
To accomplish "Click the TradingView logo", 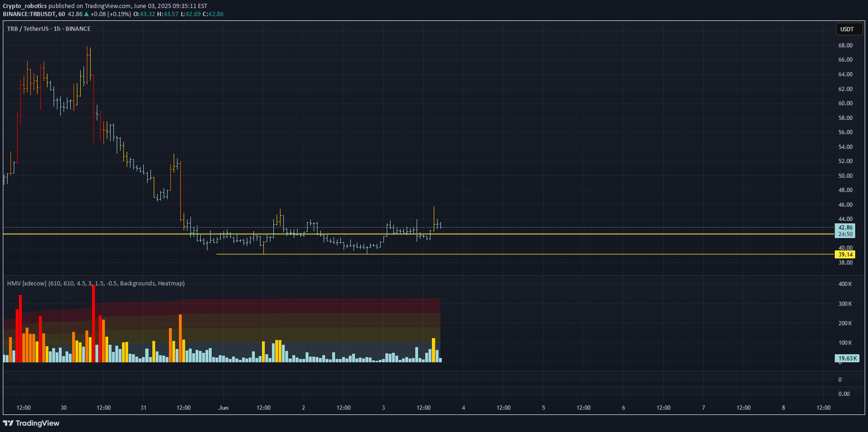I will click(31, 423).
